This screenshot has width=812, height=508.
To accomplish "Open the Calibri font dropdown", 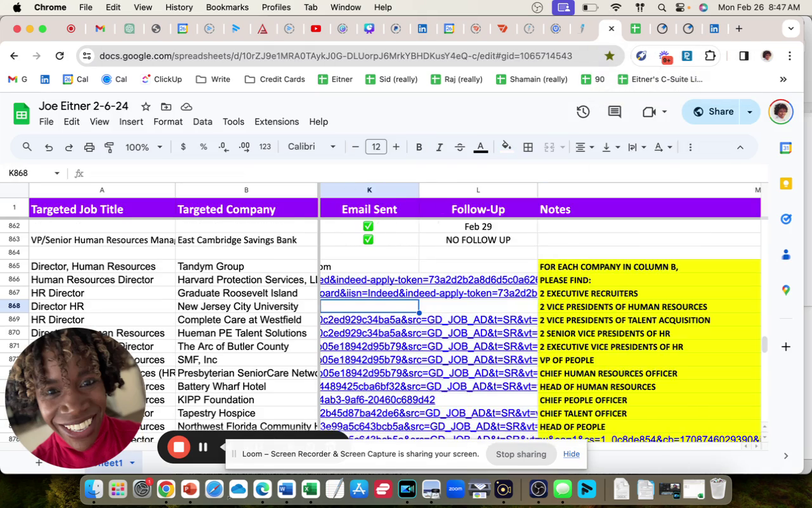I will [311, 147].
